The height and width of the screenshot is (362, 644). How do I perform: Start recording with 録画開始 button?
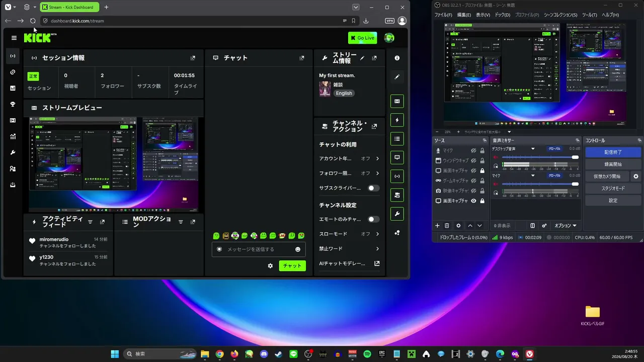[613, 164]
